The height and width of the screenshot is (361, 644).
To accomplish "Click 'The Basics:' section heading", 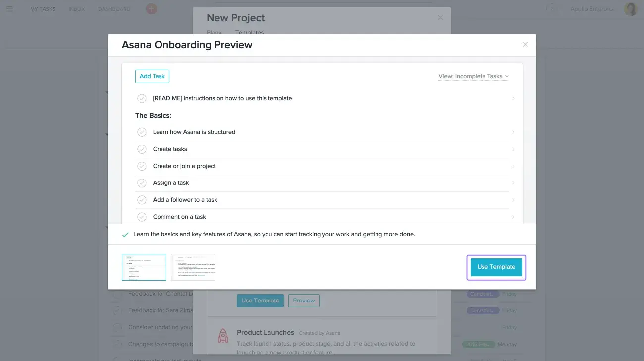I will (153, 115).
